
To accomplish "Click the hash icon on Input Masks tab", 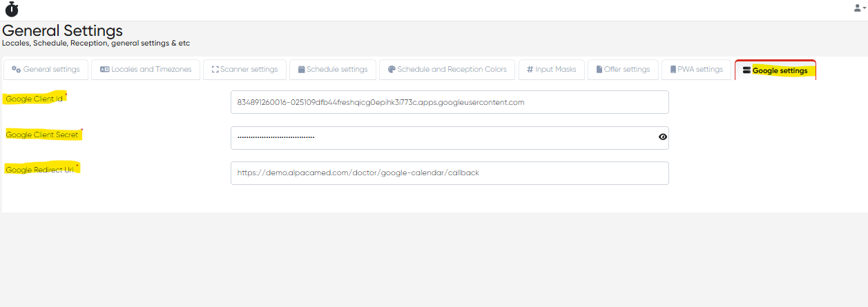I will pos(530,70).
